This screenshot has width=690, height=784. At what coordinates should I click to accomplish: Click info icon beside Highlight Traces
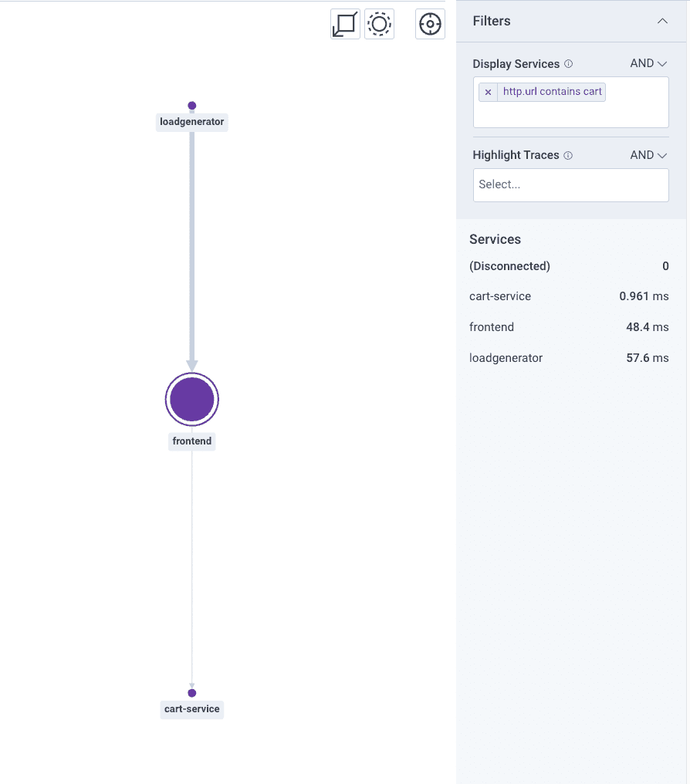568,155
